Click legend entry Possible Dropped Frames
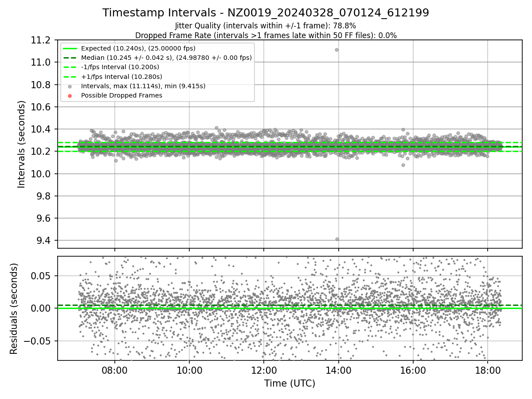Image resolution: width=532 pixels, height=399 pixels. [x=121, y=95]
